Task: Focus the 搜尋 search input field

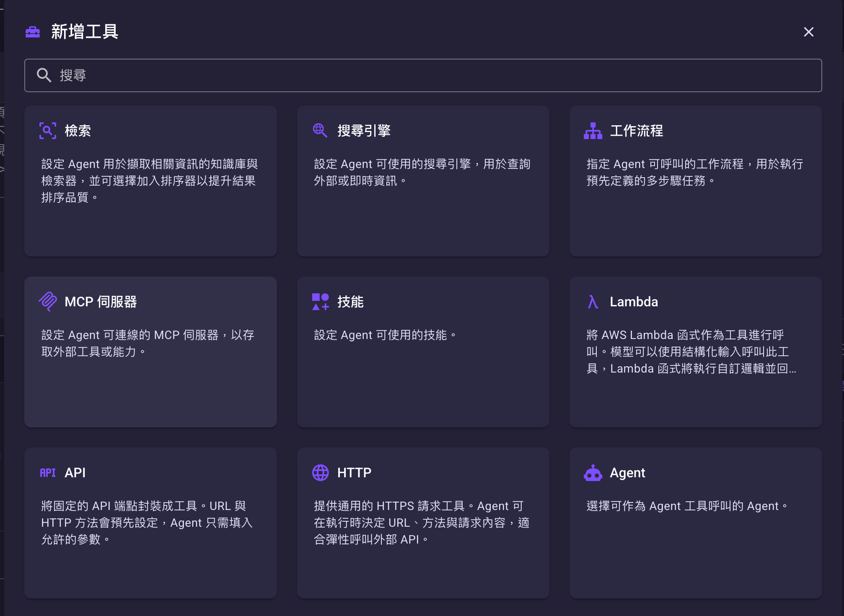Action: [x=423, y=75]
